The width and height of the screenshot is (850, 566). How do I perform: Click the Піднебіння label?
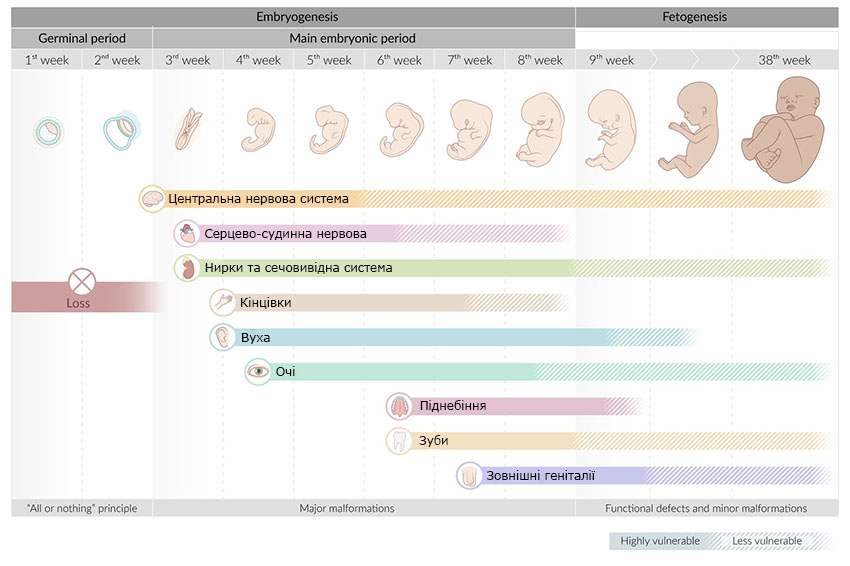click(x=453, y=406)
